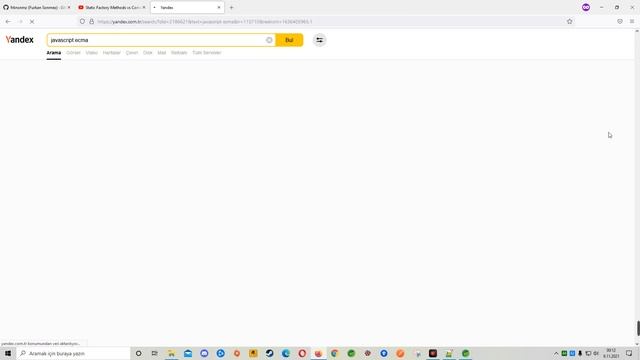The width and height of the screenshot is (640, 360).
Task: Open the microphone tray icon
Action: [x=580, y=353]
